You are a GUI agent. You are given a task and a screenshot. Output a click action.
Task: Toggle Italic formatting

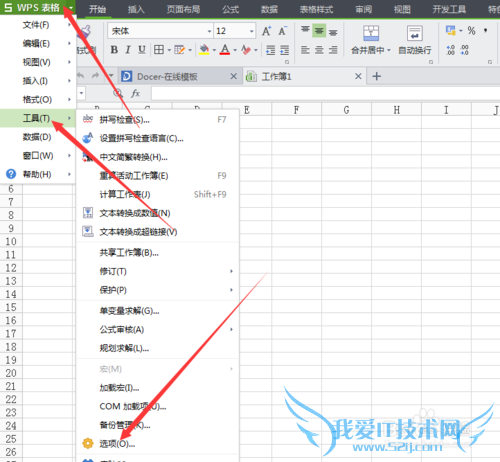coord(128,50)
